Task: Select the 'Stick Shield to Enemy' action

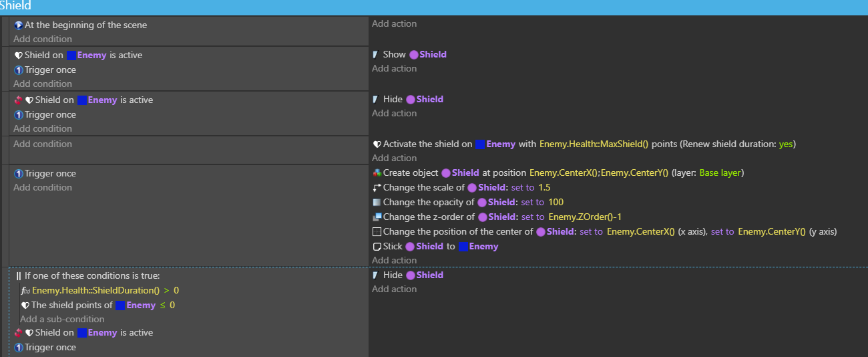Action: [435, 246]
